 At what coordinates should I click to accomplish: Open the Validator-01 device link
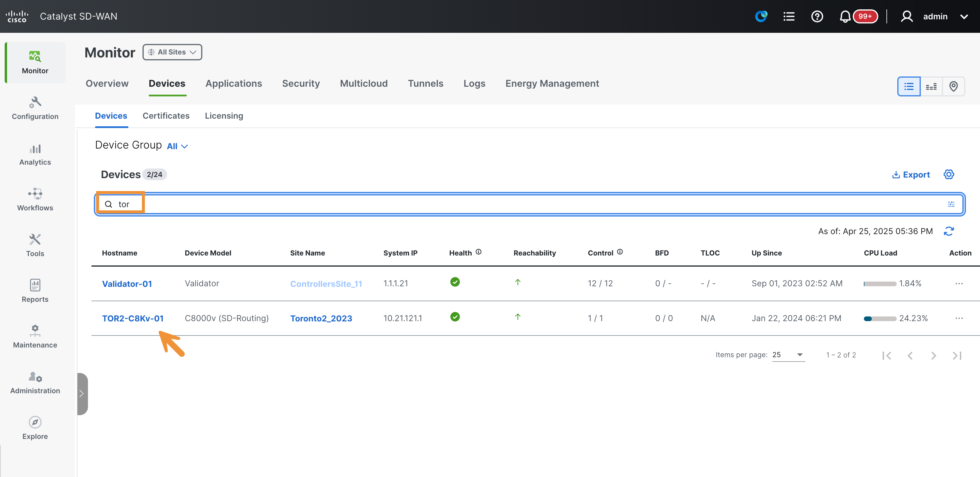[x=127, y=284]
